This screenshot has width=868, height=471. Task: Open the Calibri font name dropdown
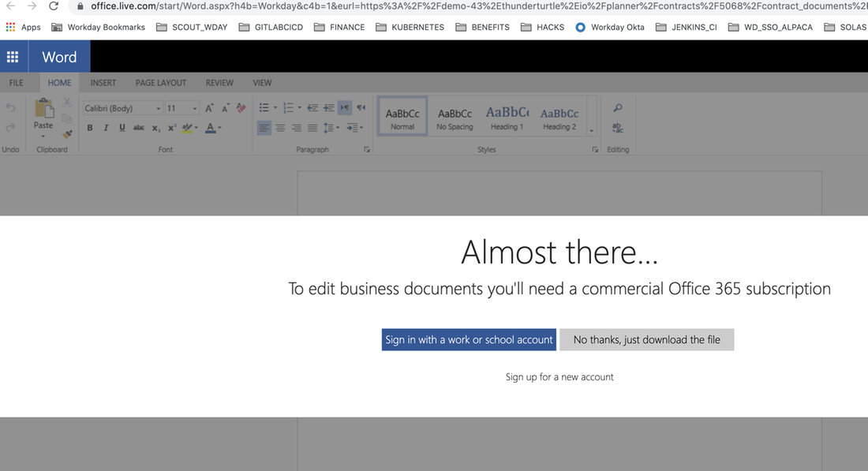157,108
